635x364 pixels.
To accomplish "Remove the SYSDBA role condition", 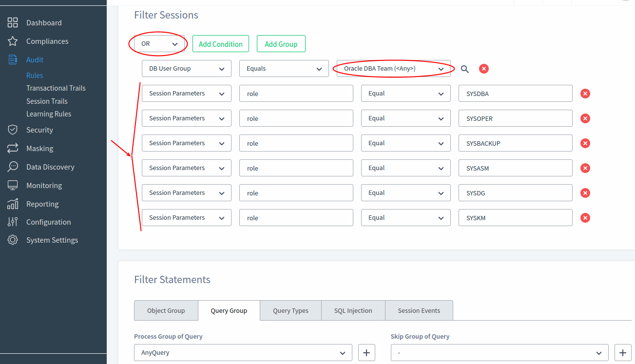I will tap(585, 93).
